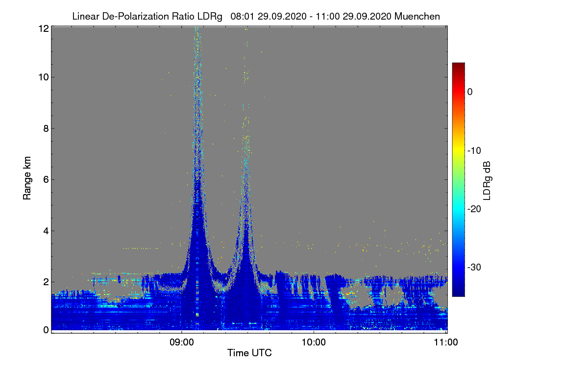Click the '6' range tick label
Viewport: 588px width, 392px height.
[46, 179]
